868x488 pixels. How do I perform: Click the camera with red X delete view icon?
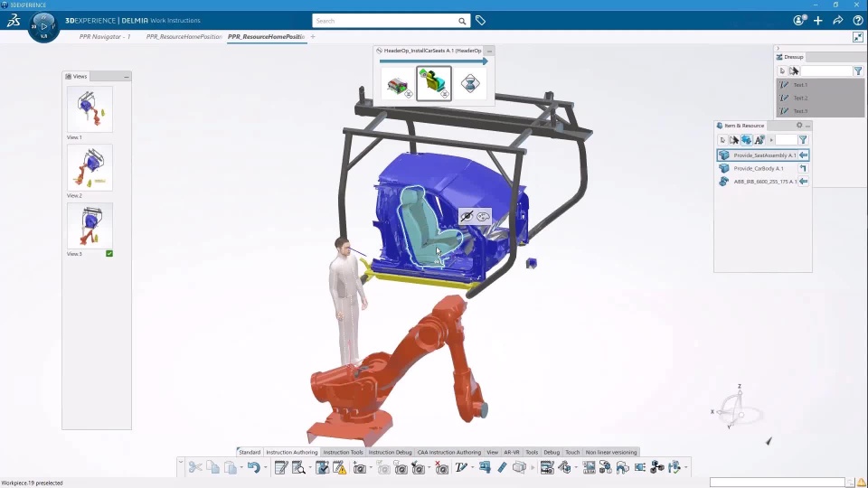[442, 467]
